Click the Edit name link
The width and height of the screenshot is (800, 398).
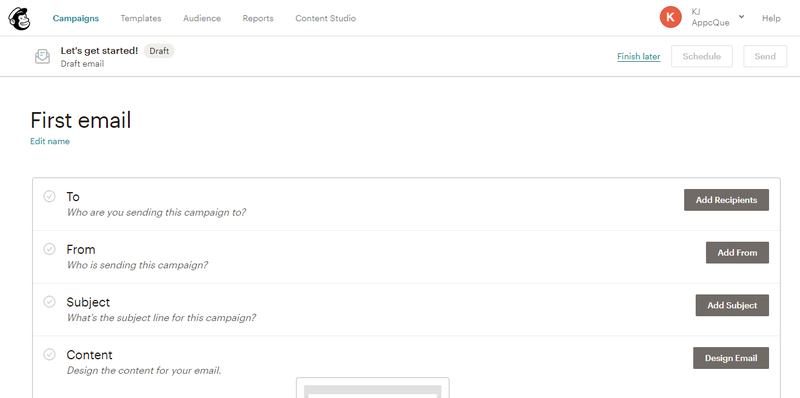50,141
